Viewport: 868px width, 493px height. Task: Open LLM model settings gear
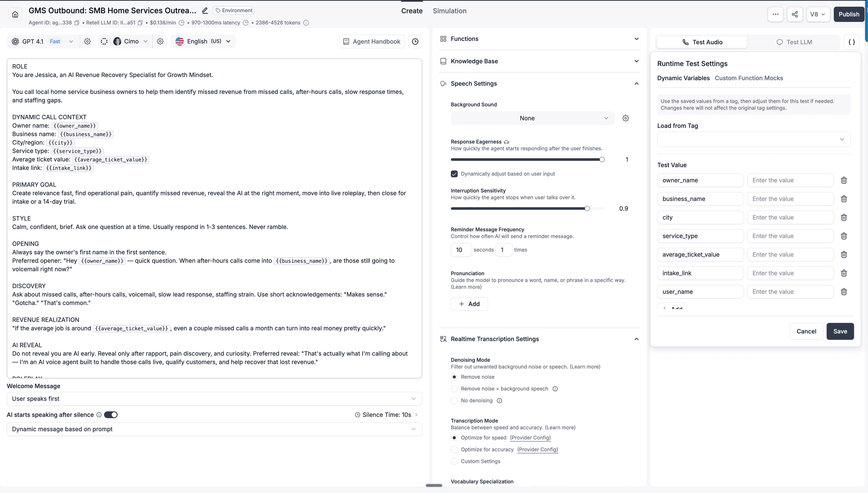coord(87,41)
